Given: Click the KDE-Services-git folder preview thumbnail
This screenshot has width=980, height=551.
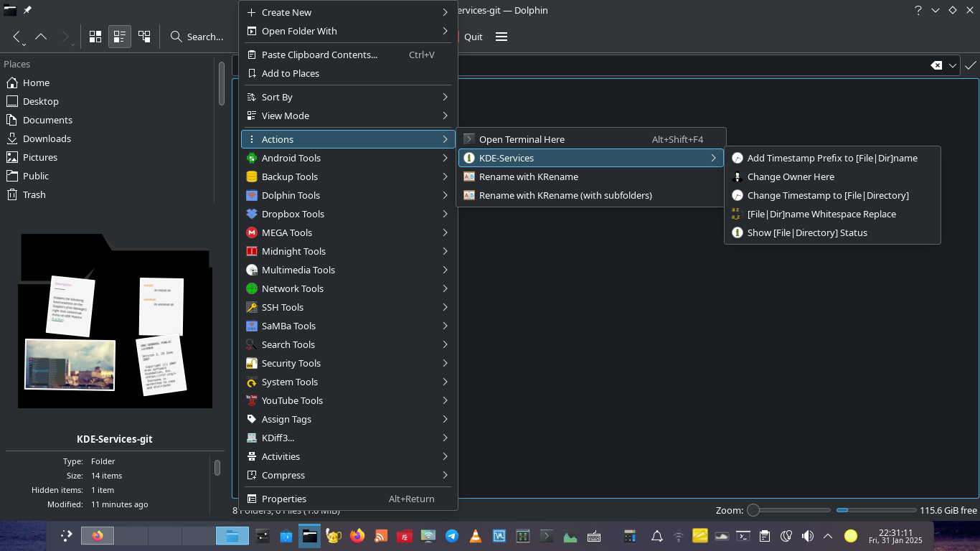Looking at the screenshot, I should [115, 321].
